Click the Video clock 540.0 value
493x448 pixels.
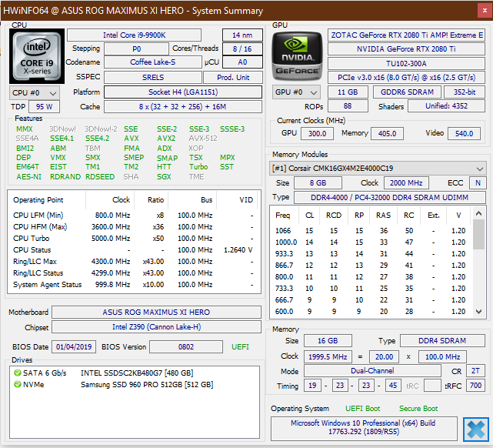point(464,134)
